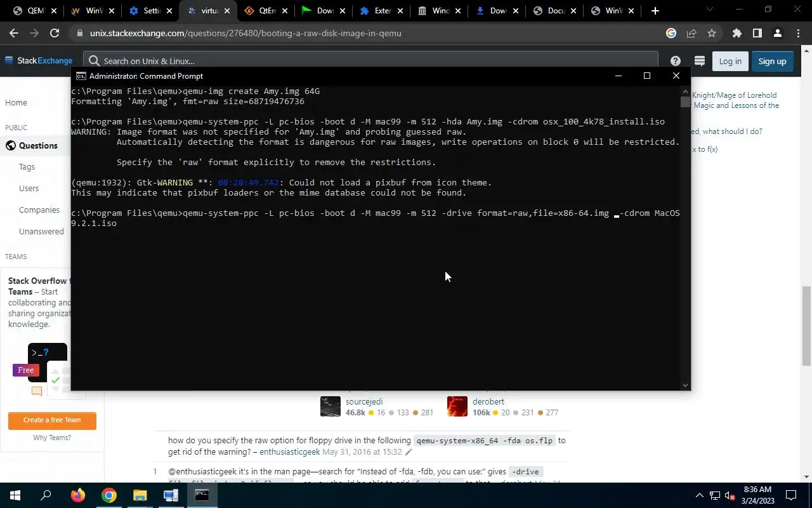The height and width of the screenshot is (508, 812).
Task: Open the Windows Start menu
Action: tap(15, 495)
